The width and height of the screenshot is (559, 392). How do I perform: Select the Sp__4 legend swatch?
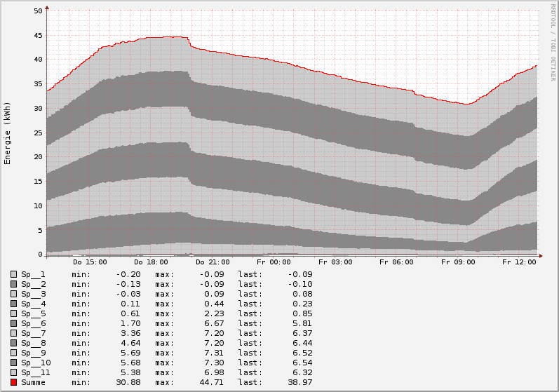click(13, 304)
